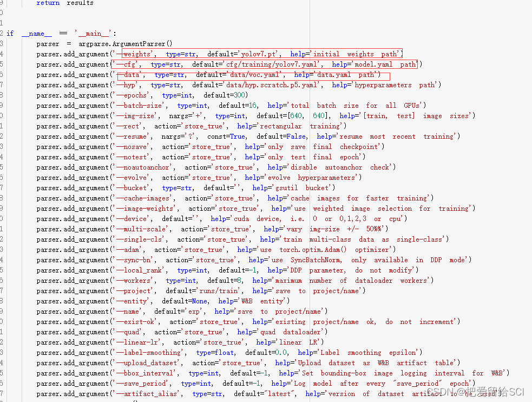
Task: Click the 'return results' statement
Action: pos(65,3)
